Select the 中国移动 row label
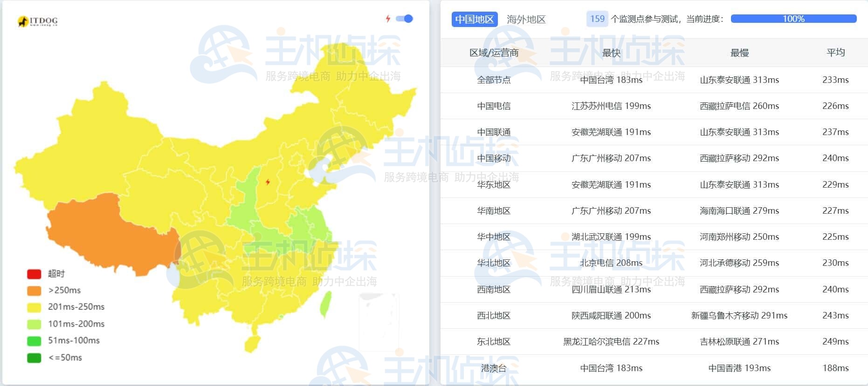Image resolution: width=868 pixels, height=386 pixels. (494, 158)
